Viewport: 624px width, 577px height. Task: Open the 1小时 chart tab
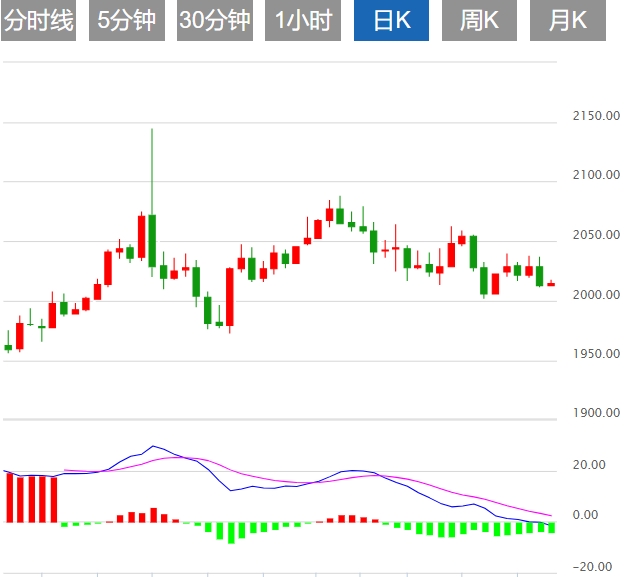[x=303, y=20]
